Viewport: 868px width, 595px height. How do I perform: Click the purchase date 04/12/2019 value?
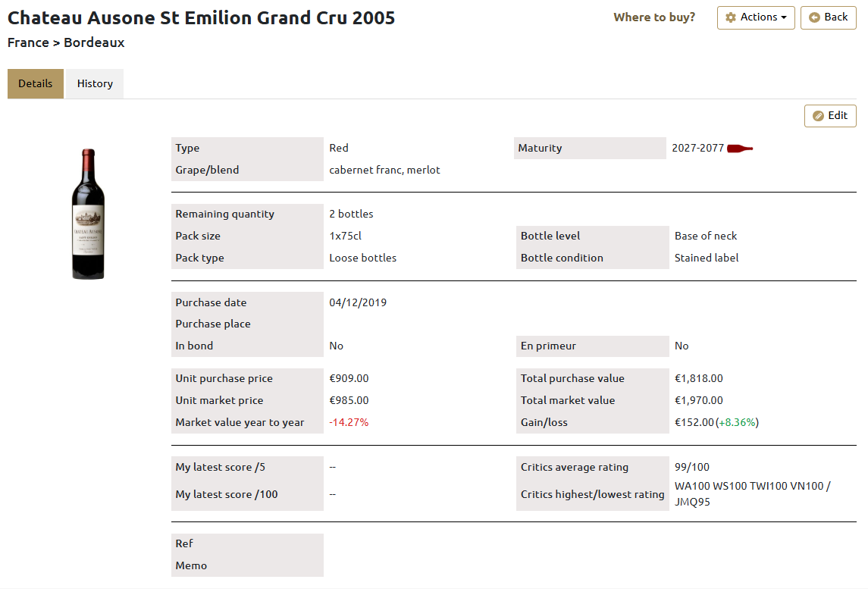(358, 302)
